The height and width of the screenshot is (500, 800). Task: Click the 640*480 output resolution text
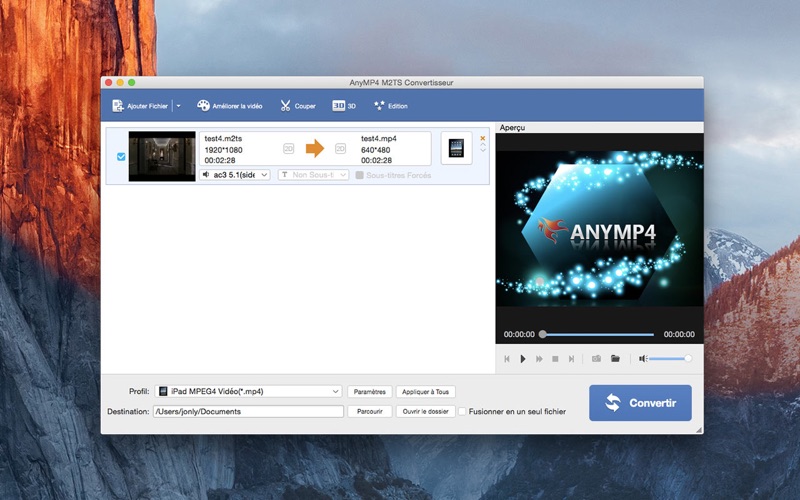point(375,150)
